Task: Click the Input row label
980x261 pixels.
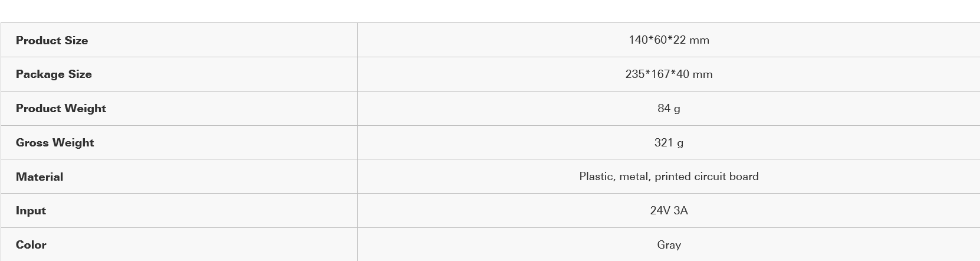Action: pos(31,211)
